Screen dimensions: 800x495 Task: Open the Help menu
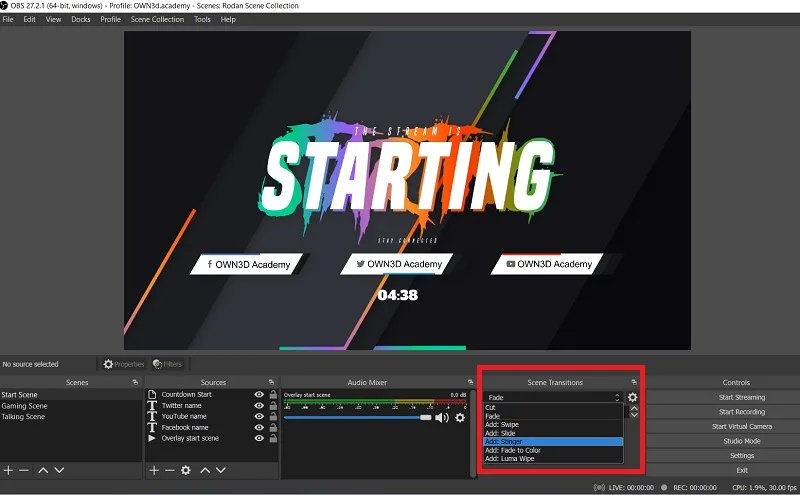228,19
